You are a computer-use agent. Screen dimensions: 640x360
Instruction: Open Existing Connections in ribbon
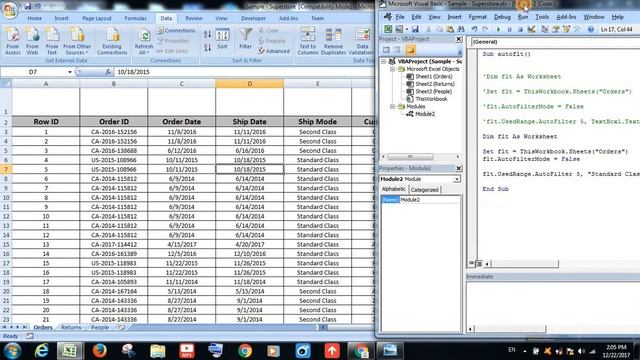[x=112, y=41]
